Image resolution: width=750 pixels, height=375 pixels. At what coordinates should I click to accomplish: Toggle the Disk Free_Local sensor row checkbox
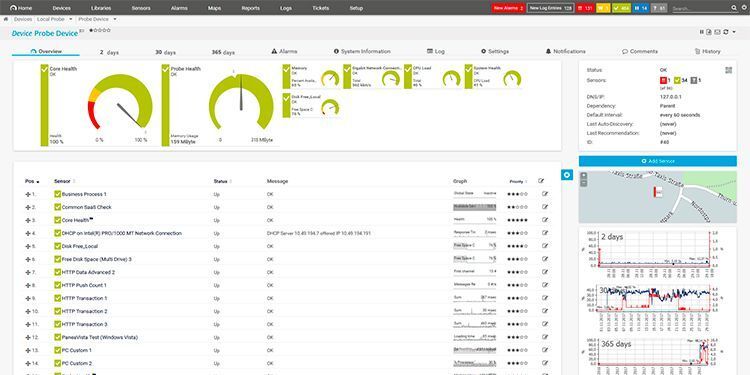[57, 246]
